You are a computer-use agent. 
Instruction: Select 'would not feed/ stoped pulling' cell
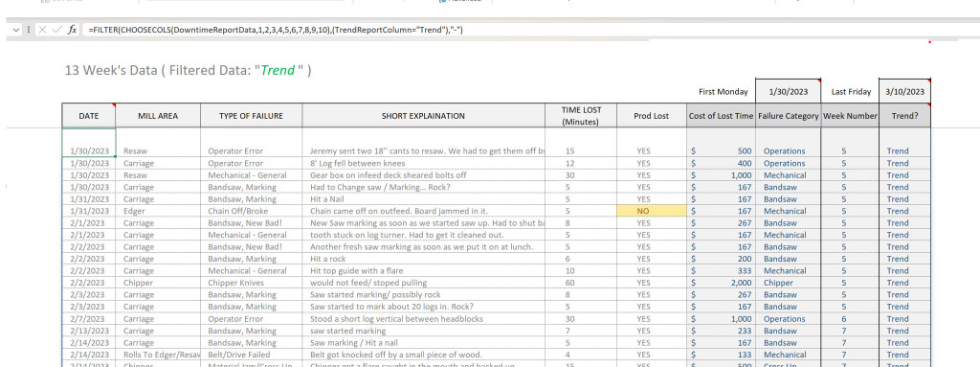[423, 283]
